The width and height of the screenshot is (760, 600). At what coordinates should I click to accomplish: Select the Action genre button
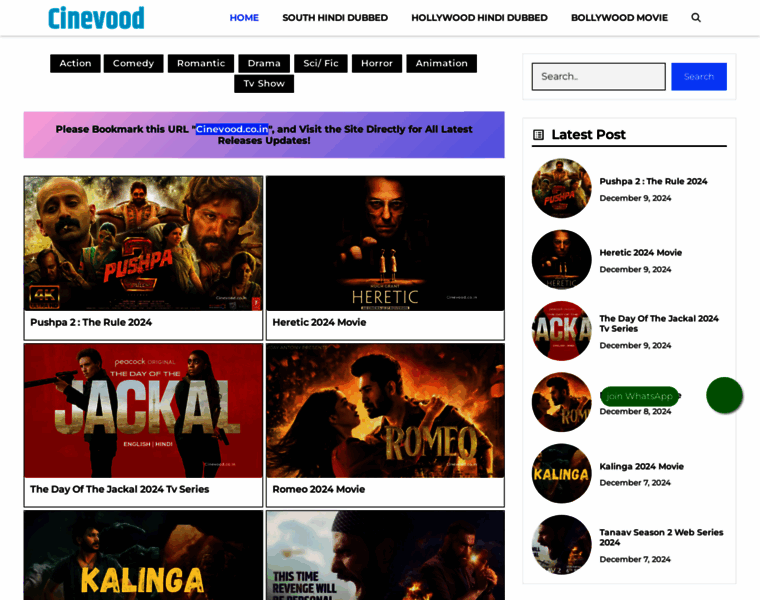pos(75,63)
